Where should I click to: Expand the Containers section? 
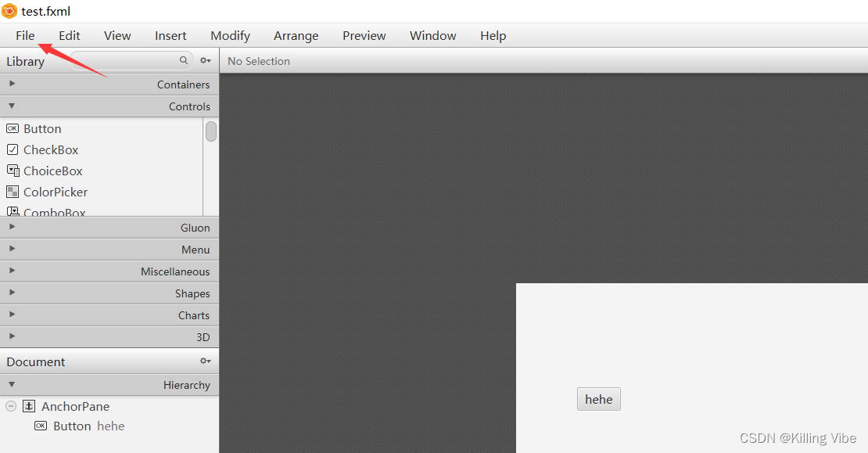click(109, 84)
